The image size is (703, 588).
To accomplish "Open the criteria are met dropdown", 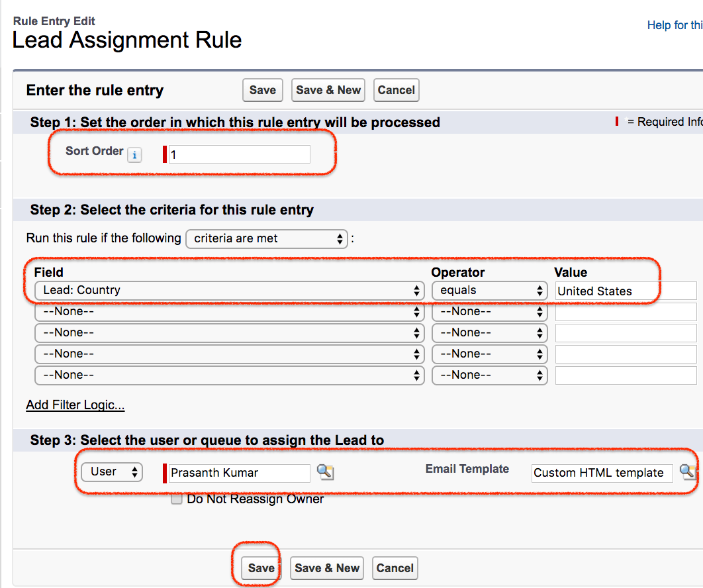I will click(266, 239).
